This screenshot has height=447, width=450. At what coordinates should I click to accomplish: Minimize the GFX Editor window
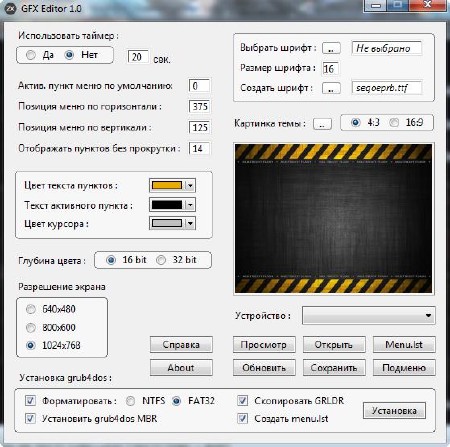point(376,5)
